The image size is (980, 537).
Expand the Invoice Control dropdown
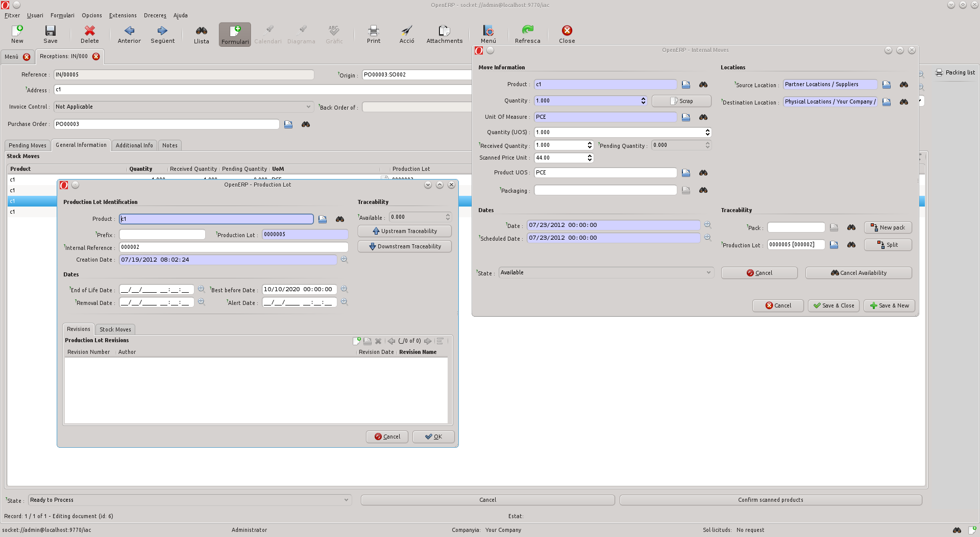pos(308,107)
